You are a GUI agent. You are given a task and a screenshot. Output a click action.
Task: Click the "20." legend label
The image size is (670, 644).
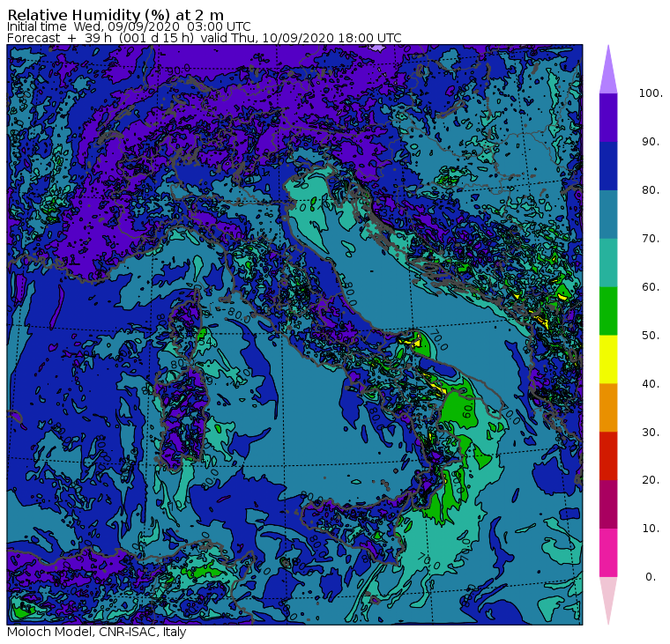(651, 480)
